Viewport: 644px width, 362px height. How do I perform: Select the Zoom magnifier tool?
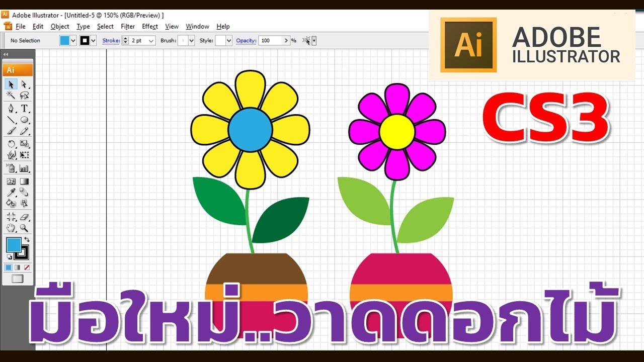24,228
